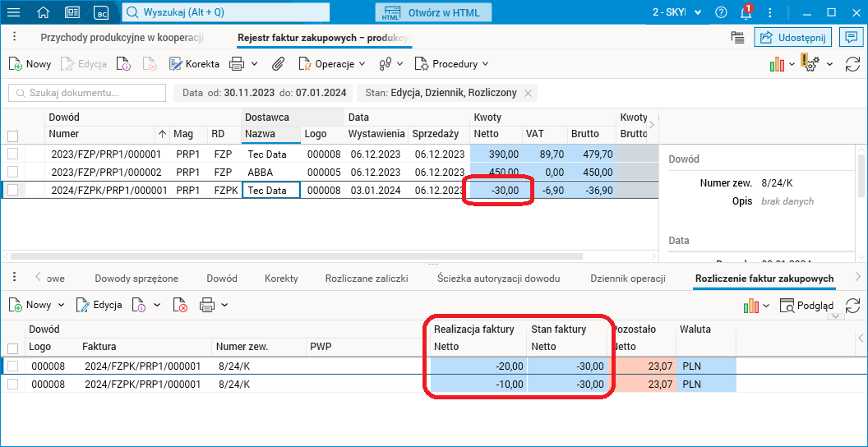
Task: Open the Operacje dropdown
Action: (332, 63)
